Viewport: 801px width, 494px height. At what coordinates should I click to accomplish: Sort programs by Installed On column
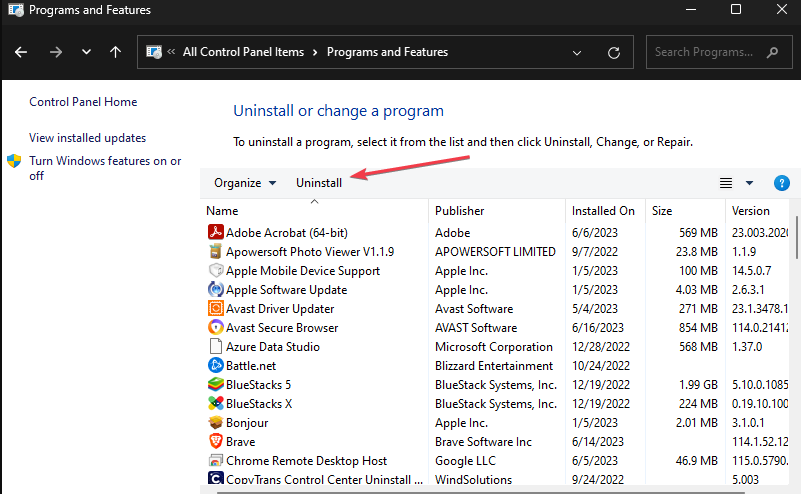pyautogui.click(x=603, y=211)
